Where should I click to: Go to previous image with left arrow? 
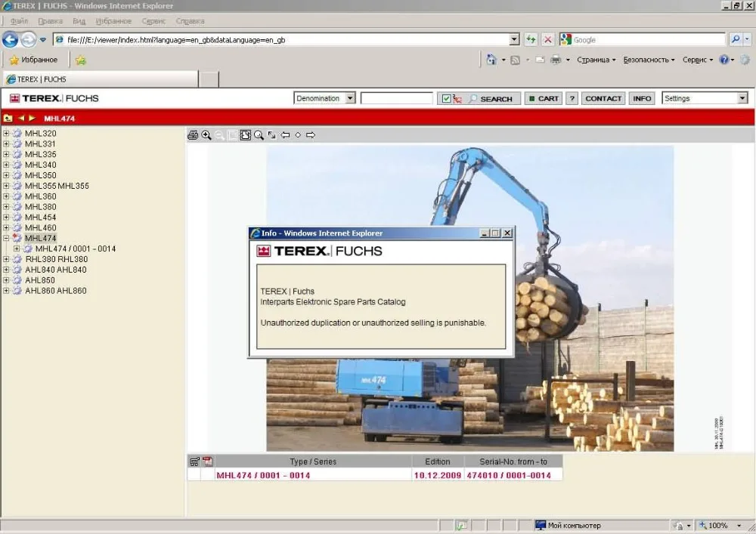(x=285, y=135)
